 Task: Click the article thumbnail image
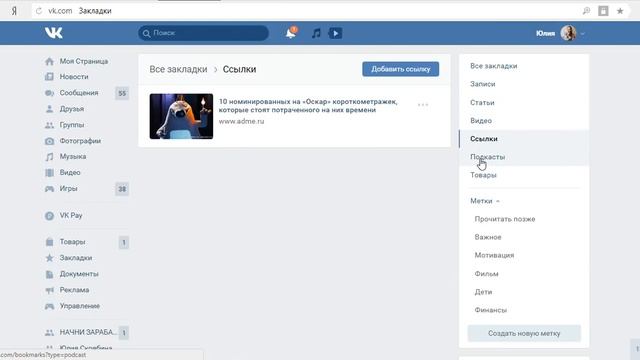(x=181, y=116)
